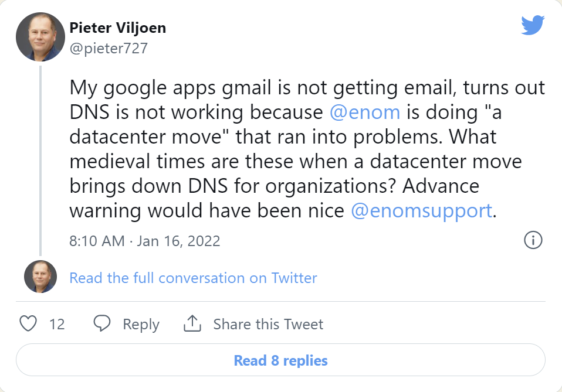Viewport: 562px width, 392px height.
Task: Follow the @enomsupport mention link
Action: [x=422, y=211]
